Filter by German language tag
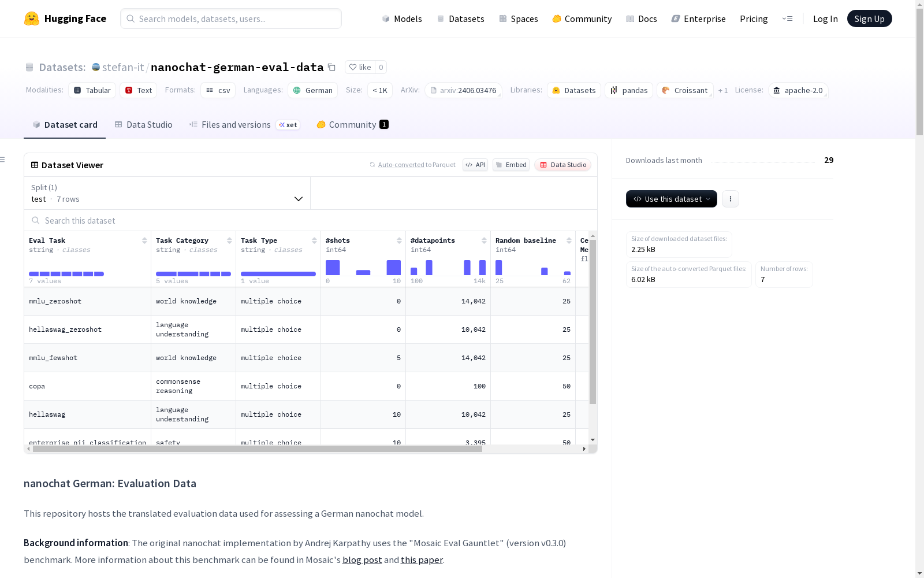This screenshot has width=924, height=578. tap(312, 90)
